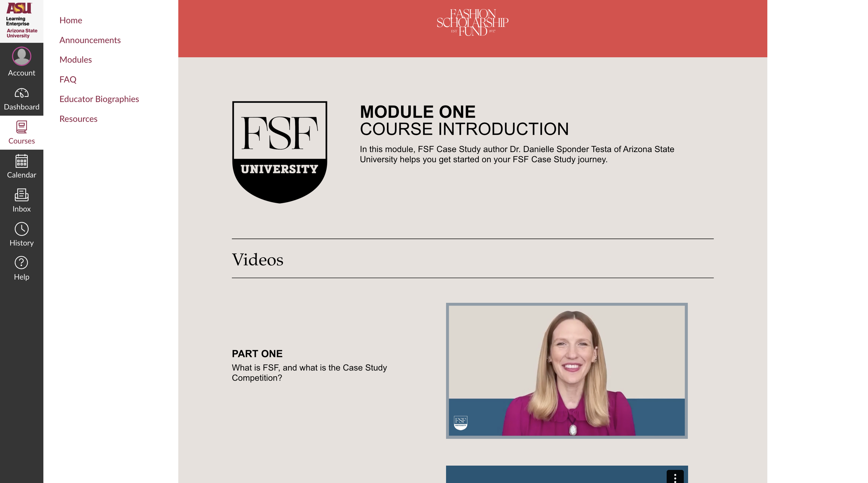The width and height of the screenshot is (868, 483).
Task: Open Announcements page
Action: tap(90, 40)
